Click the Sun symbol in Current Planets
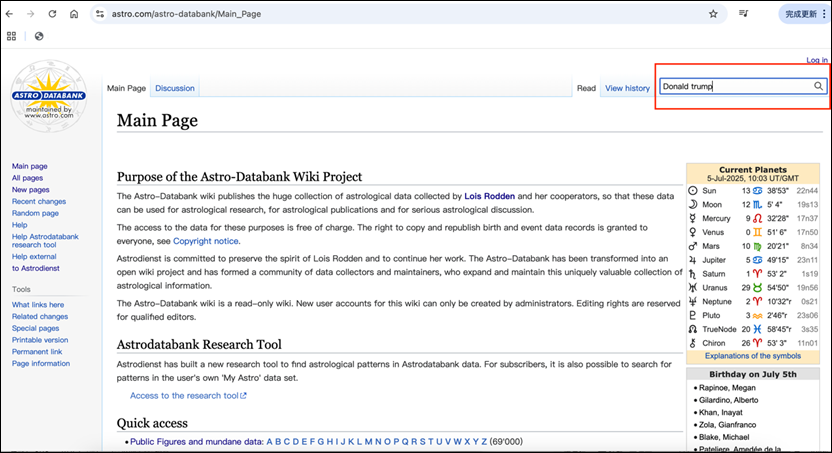Screen dimensions: 832x453 692,190
